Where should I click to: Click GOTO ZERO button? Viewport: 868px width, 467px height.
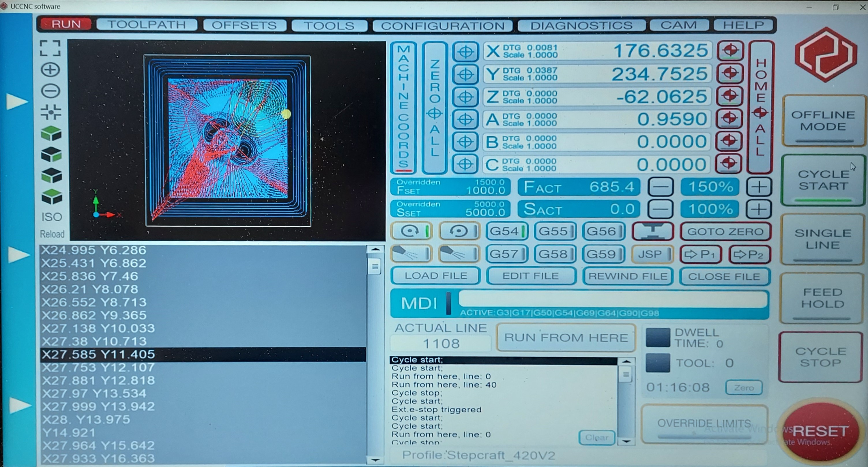coord(725,232)
